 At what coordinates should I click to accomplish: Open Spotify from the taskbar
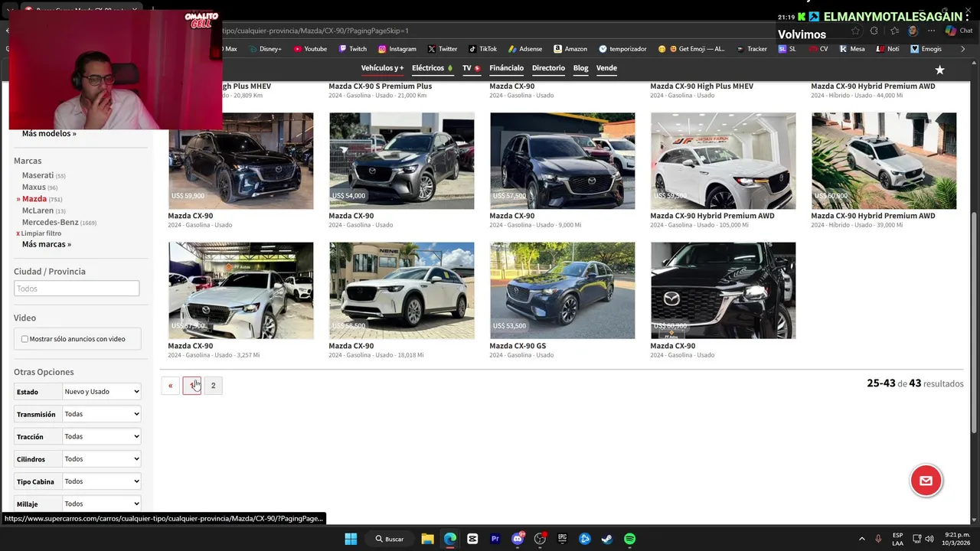click(629, 539)
